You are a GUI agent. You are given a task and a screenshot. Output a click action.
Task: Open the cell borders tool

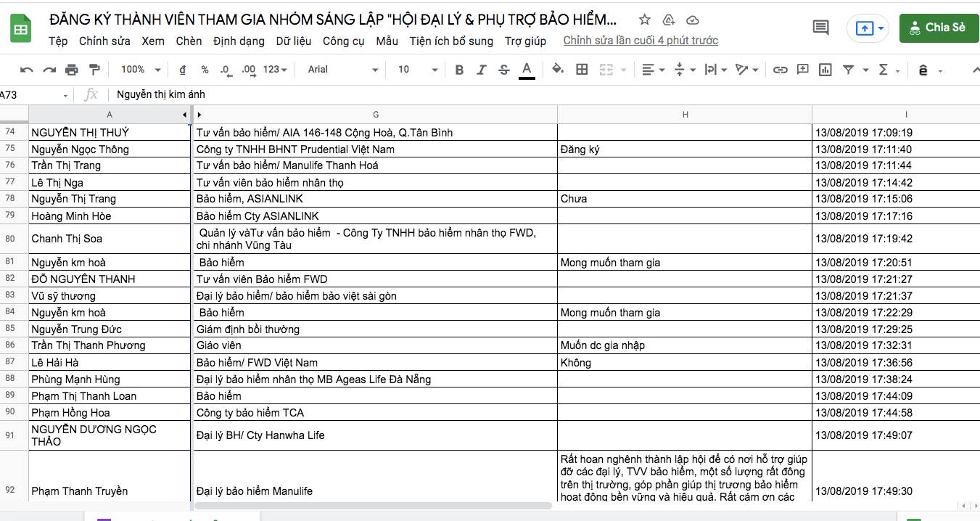pyautogui.click(x=582, y=70)
